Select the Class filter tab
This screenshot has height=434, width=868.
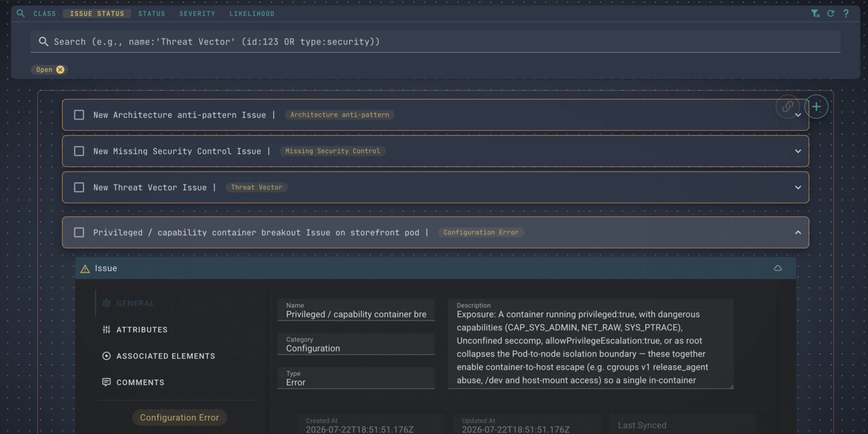[45, 14]
